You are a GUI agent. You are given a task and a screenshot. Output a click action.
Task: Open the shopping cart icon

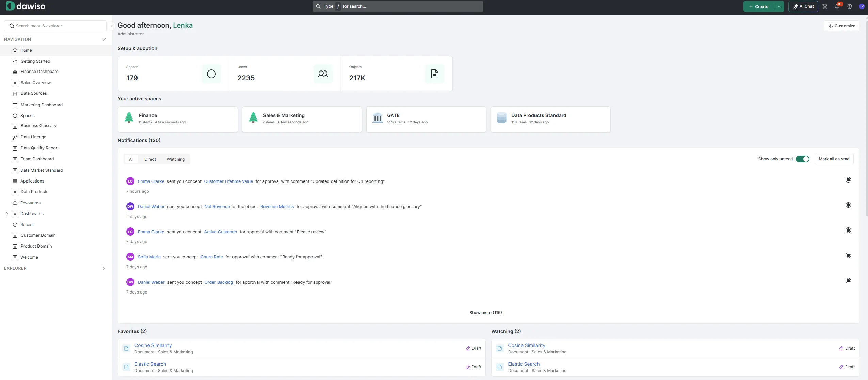pyautogui.click(x=825, y=6)
